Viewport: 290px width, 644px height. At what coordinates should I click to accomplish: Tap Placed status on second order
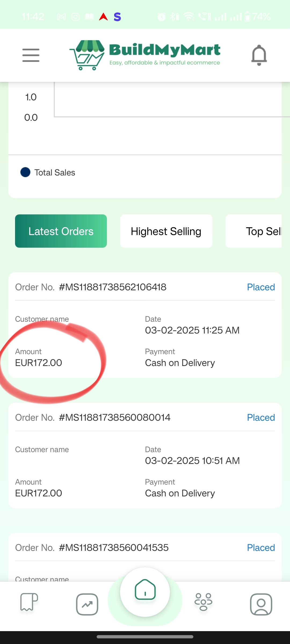(x=261, y=418)
